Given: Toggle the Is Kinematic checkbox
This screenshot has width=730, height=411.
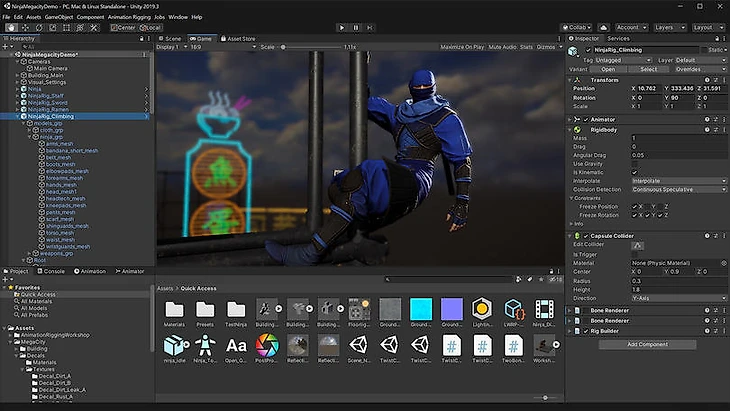Looking at the screenshot, I should coord(634,172).
